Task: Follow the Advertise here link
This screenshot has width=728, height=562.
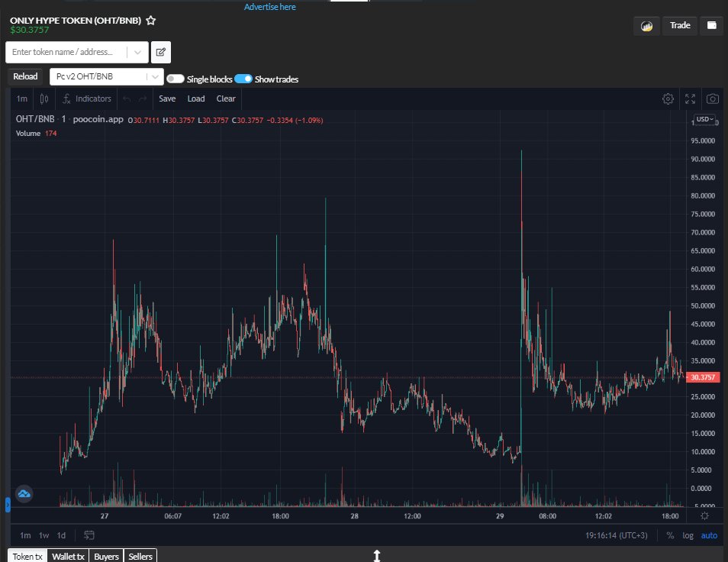Action: click(x=269, y=6)
